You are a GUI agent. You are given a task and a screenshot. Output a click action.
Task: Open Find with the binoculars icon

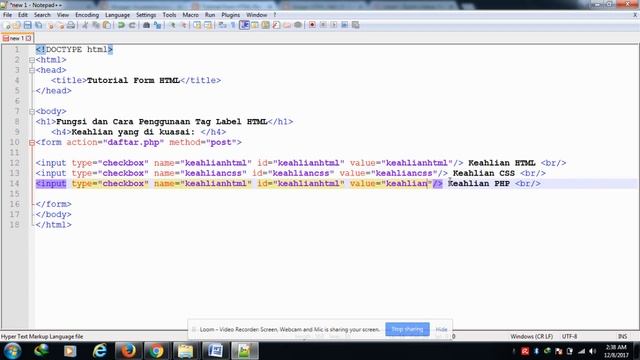pos(147,25)
